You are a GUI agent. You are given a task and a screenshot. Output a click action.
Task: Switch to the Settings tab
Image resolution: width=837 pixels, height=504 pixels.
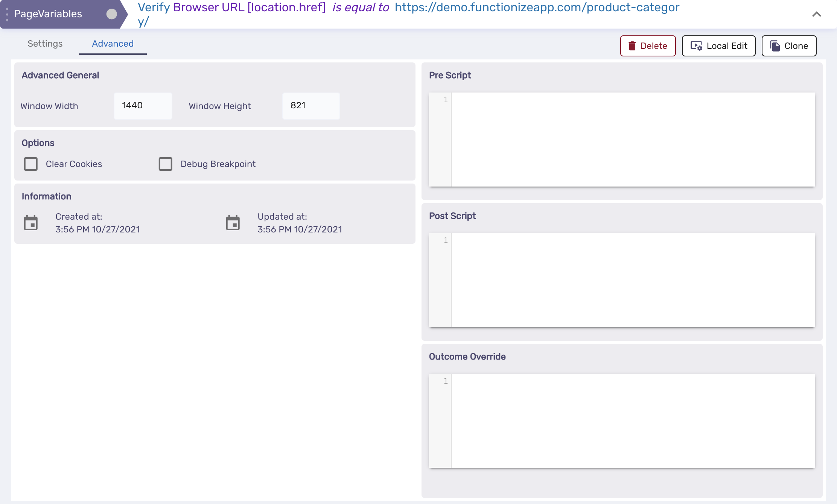point(45,44)
